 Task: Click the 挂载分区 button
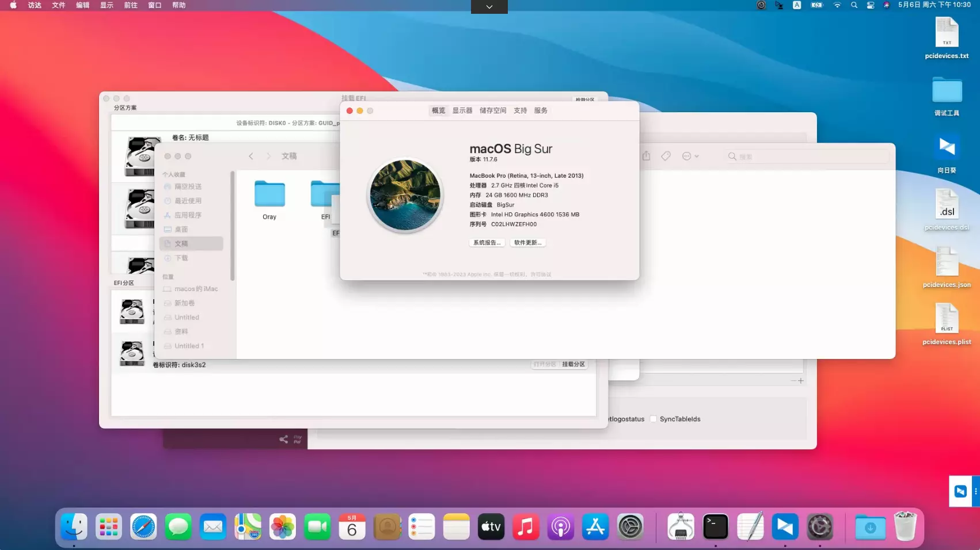(x=573, y=364)
